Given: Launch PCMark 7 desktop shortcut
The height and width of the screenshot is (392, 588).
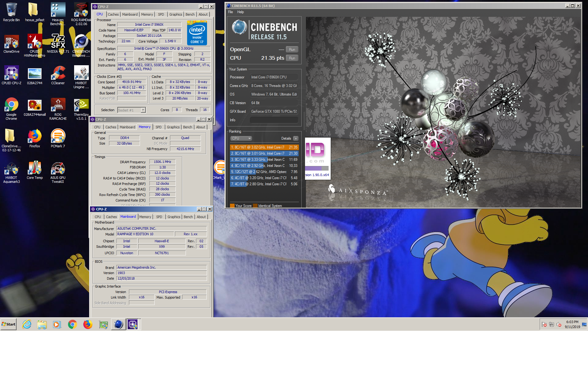Looking at the screenshot, I should click(58, 138).
